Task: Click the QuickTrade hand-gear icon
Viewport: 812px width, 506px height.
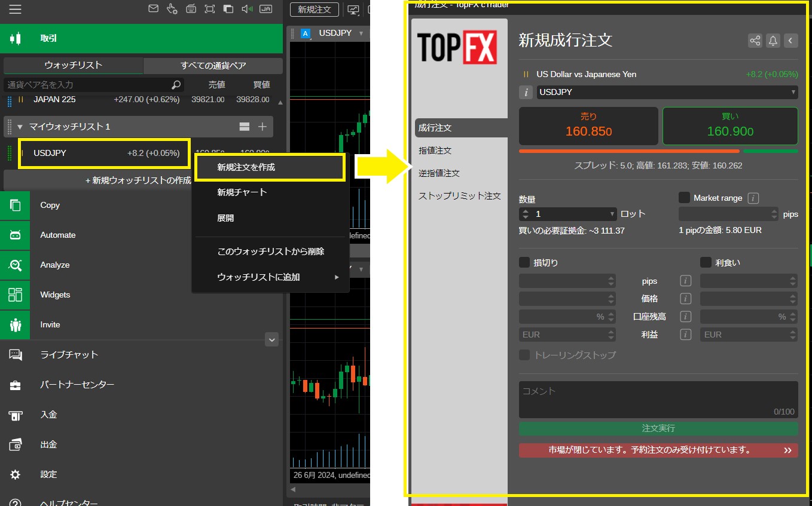Action: click(x=172, y=9)
